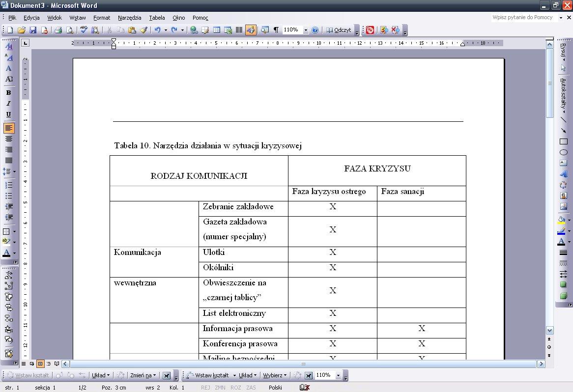Select the Rectangle drawing tool
573x392 pixels.
[x=564, y=141]
